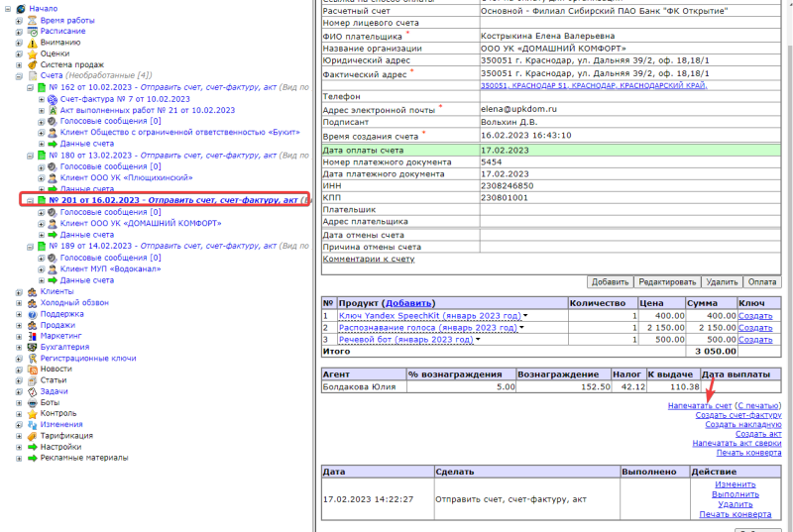Click the chart icon beside Маркетинг

[32, 336]
